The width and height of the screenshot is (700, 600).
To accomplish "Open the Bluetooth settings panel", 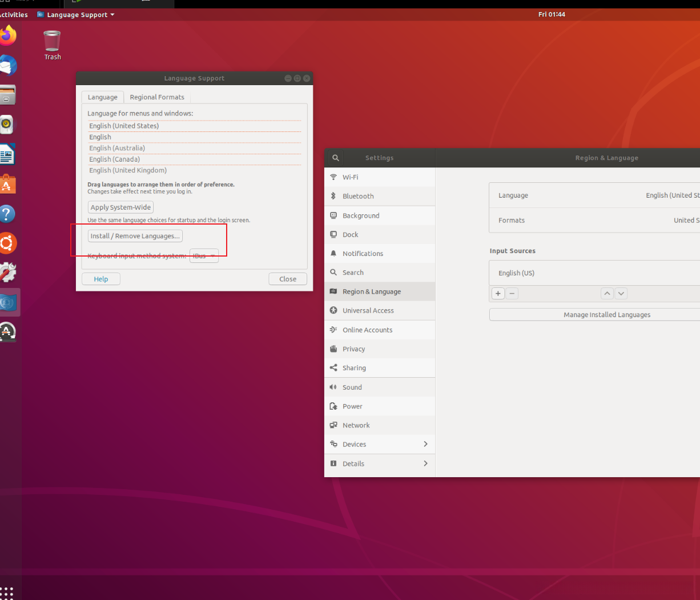I will [380, 196].
